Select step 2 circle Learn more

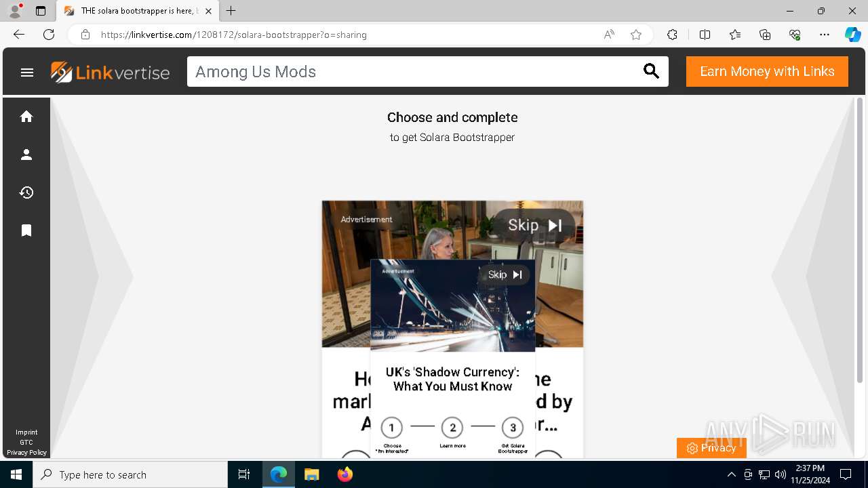452,428
